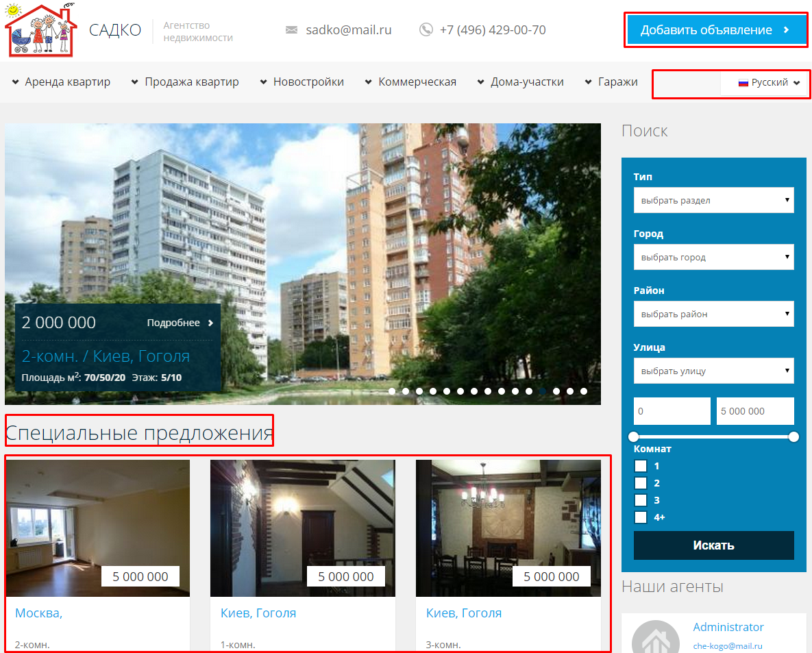This screenshot has height=653, width=812.
Task: Open the 1-комн. Киев listing photo
Action: coord(302,528)
